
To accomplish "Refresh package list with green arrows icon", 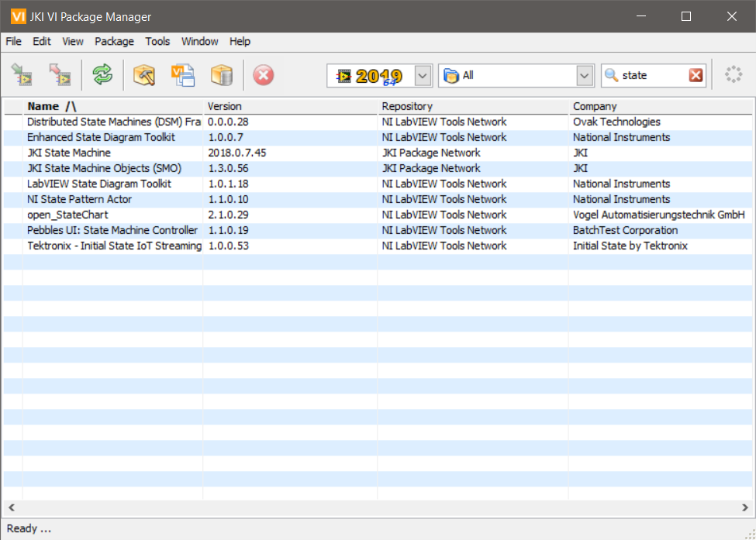I will point(102,75).
